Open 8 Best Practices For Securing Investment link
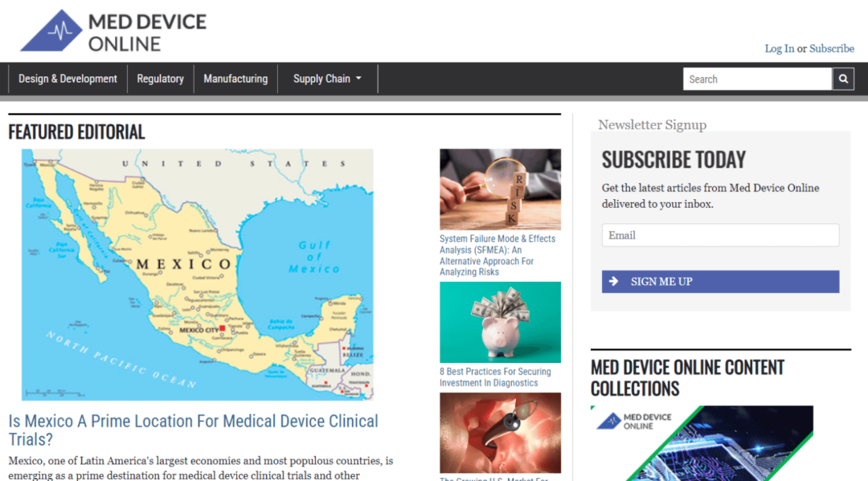 (495, 377)
